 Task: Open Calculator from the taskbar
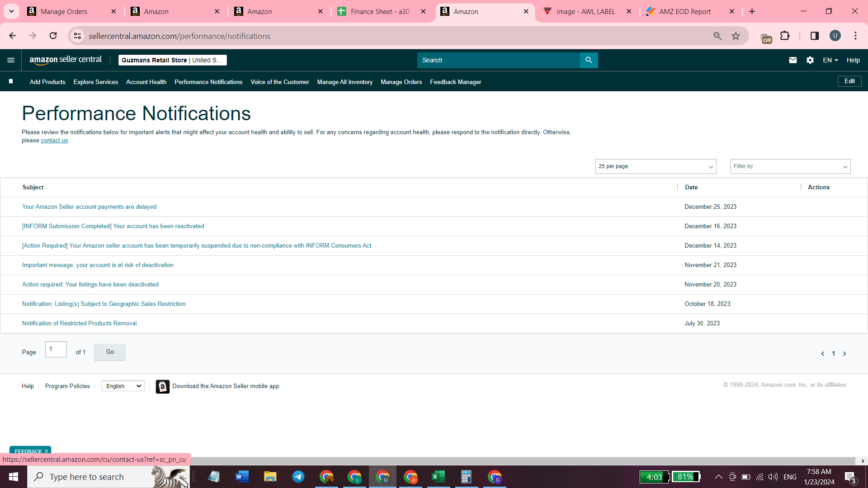coord(467,477)
